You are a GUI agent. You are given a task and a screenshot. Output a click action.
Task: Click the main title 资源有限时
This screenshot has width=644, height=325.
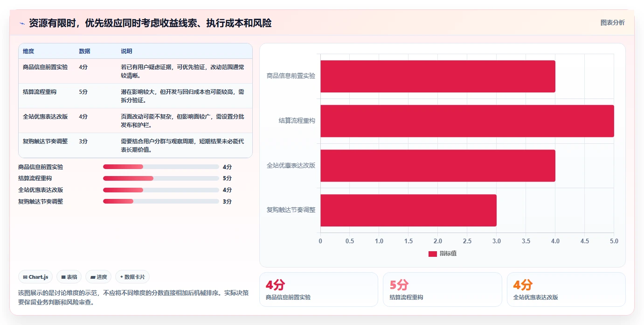pyautogui.click(x=150, y=23)
